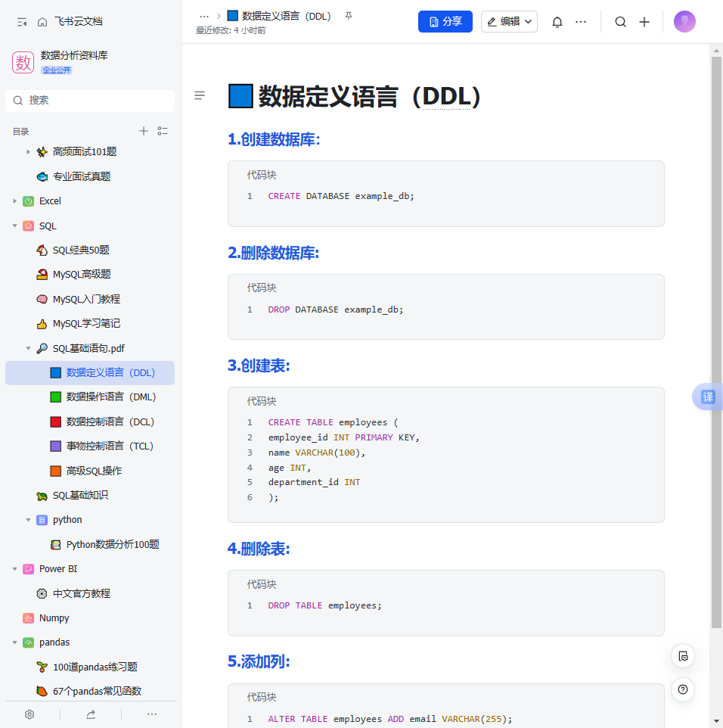Click the 最近修改: 4 小时前 text

(x=231, y=30)
